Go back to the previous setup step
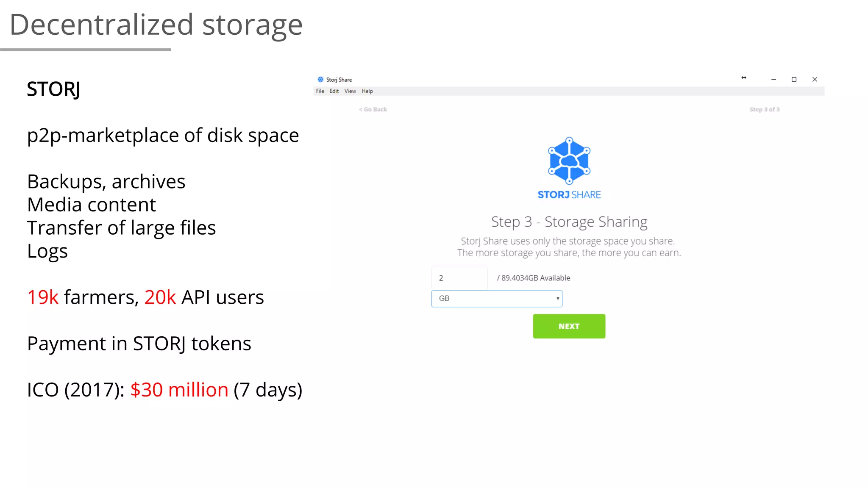Screen dimensions: 868x488 pos(373,109)
